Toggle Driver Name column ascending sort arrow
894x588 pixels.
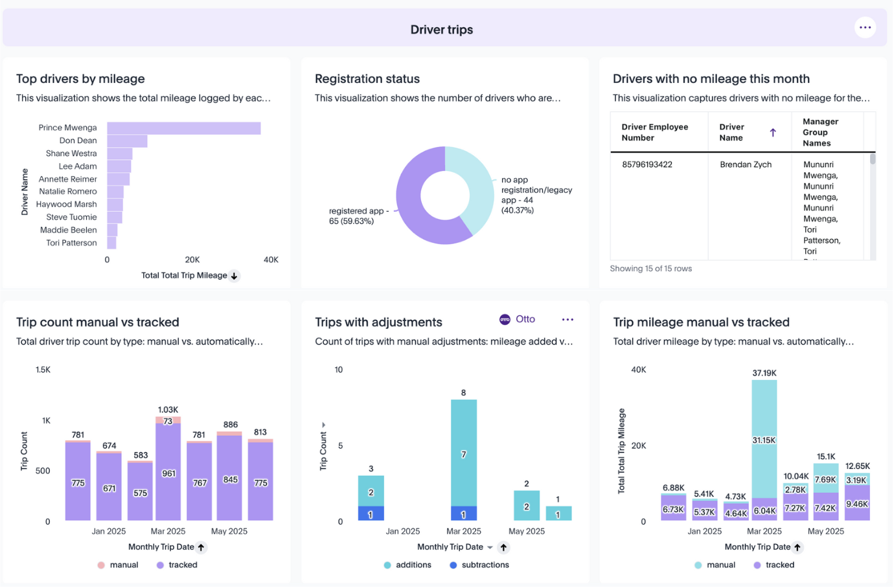(x=773, y=133)
